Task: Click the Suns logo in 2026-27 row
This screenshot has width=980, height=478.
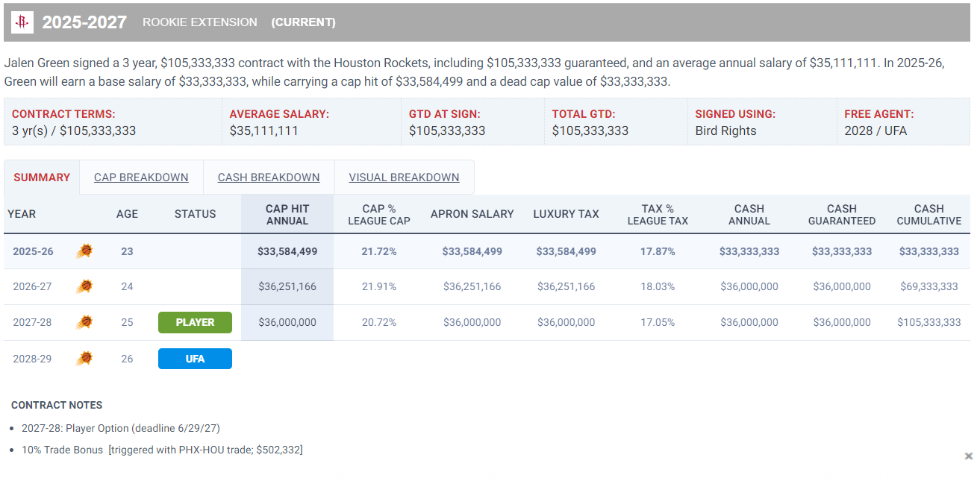Action: pyautogui.click(x=84, y=286)
